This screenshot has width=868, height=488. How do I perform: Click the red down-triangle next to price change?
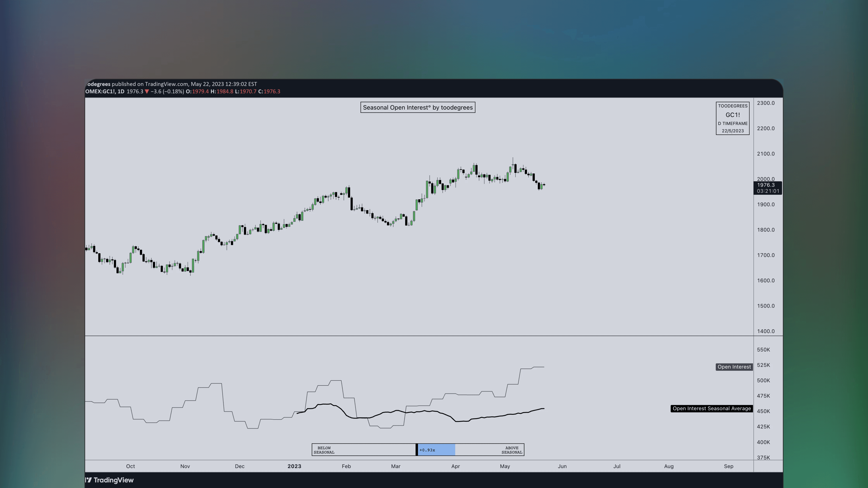(147, 91)
